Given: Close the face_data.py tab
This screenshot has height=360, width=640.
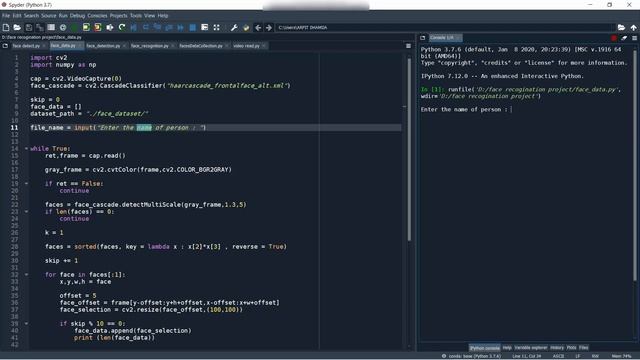Looking at the screenshot, I should [80, 46].
